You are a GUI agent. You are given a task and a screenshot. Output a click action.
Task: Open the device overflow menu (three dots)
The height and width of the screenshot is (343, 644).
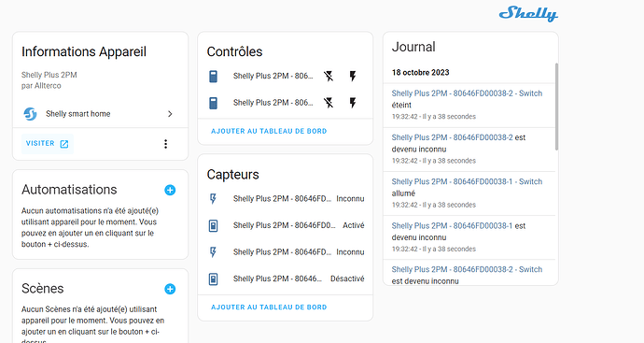point(165,144)
